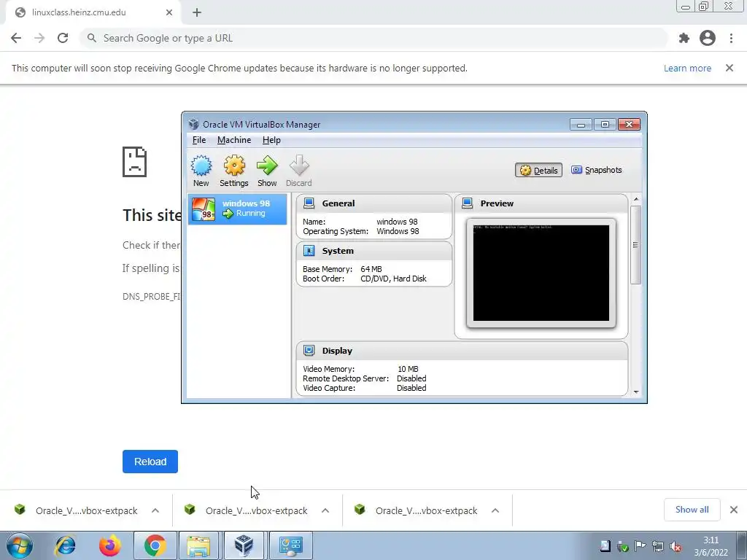747x560 pixels.
Task: Click the Chrome forward arrow
Action: coord(39,38)
